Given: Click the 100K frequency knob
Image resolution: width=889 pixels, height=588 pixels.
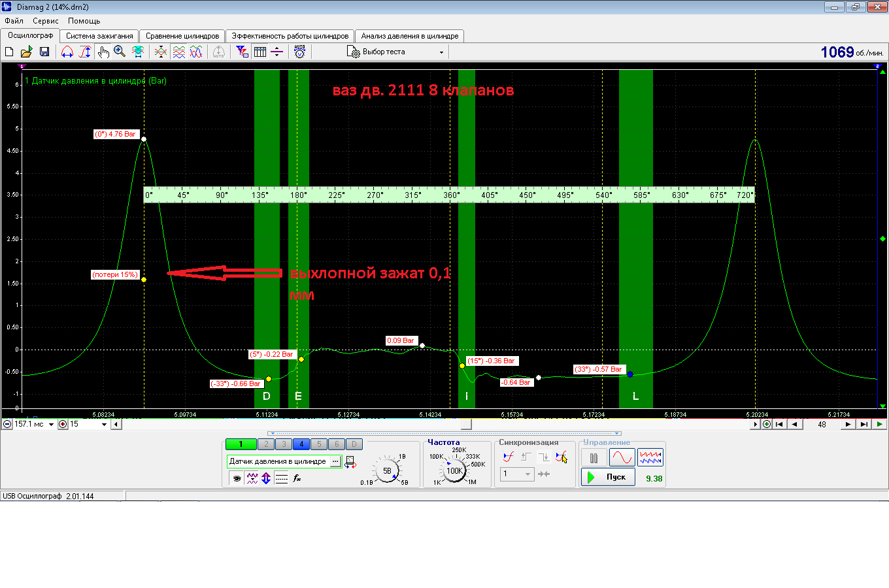Looking at the screenshot, I should click(454, 470).
